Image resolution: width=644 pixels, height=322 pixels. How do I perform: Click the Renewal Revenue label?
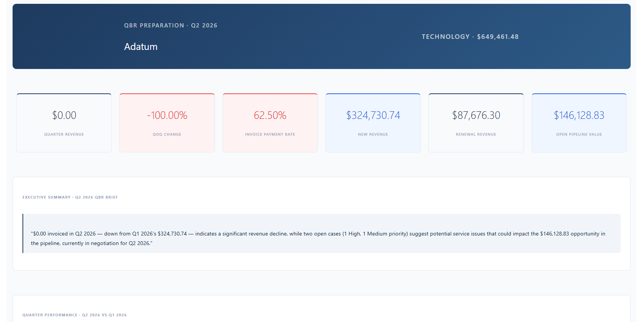coord(476,135)
